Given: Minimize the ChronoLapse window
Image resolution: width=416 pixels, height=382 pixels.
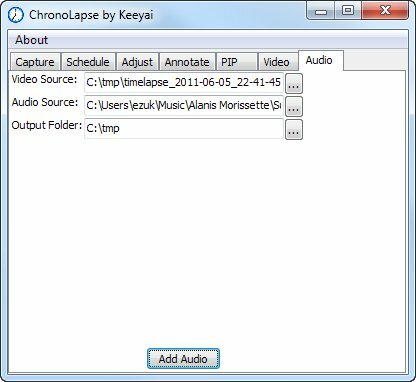Looking at the screenshot, I should (x=321, y=11).
